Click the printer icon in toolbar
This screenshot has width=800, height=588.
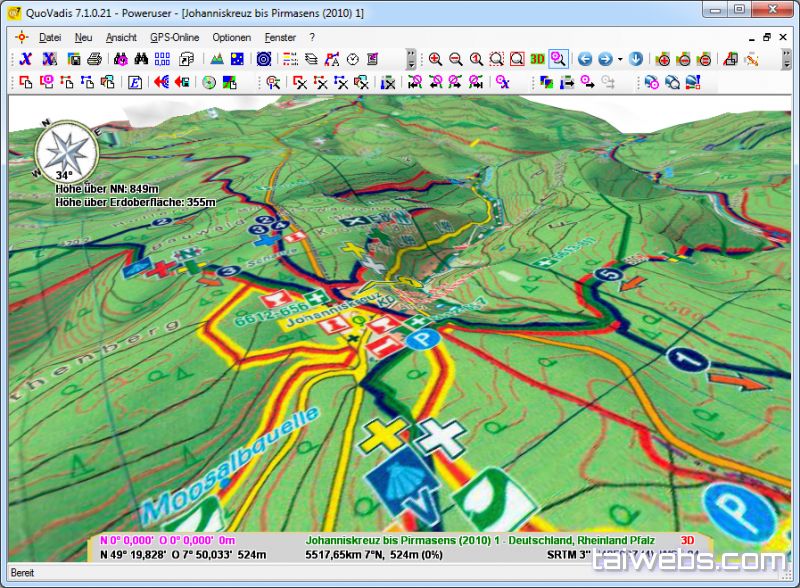[x=93, y=59]
